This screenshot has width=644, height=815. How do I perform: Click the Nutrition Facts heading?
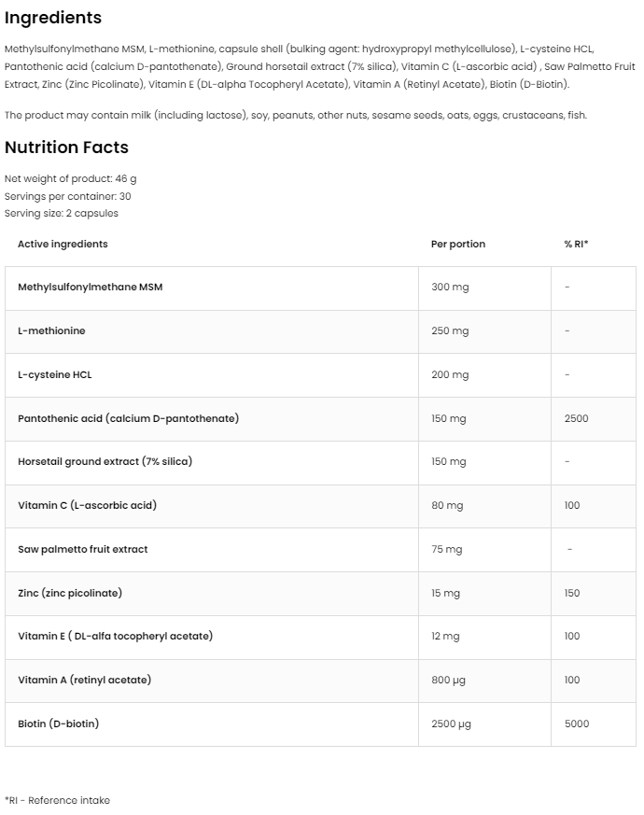coord(66,148)
